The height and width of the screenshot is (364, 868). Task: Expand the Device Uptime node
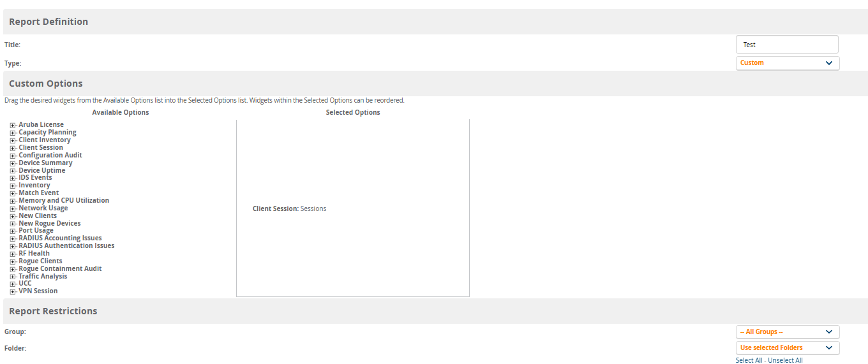13,171
